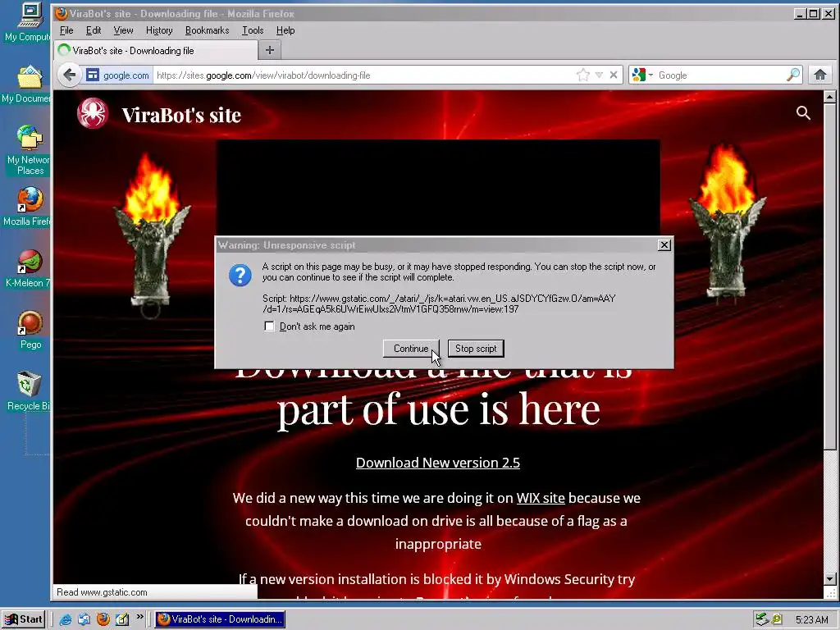Click the site identity icon beside google.com
This screenshot has height=630, width=840.
click(93, 75)
